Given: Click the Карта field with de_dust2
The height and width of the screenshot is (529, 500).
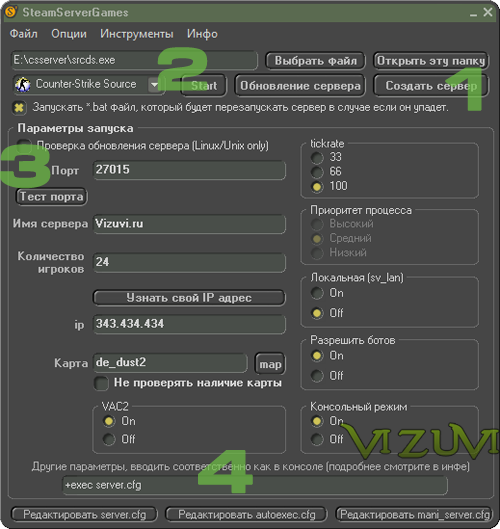Looking at the screenshot, I should (x=170, y=363).
